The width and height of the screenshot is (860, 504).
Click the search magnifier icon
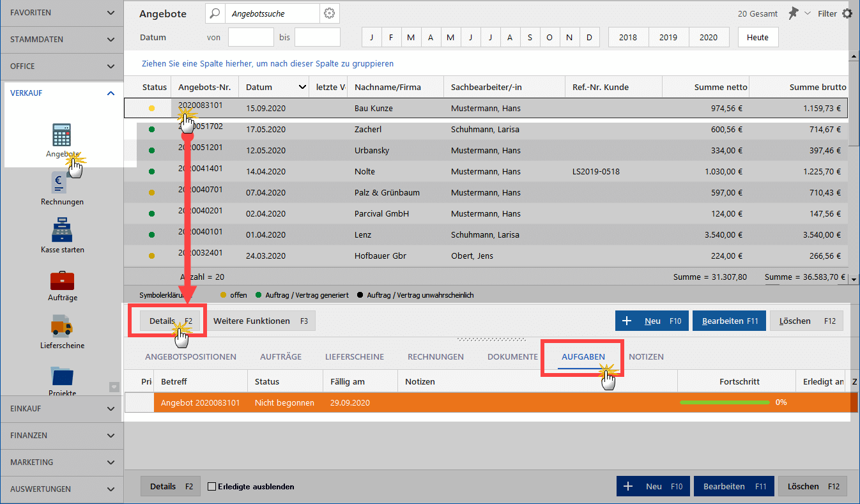click(x=215, y=13)
